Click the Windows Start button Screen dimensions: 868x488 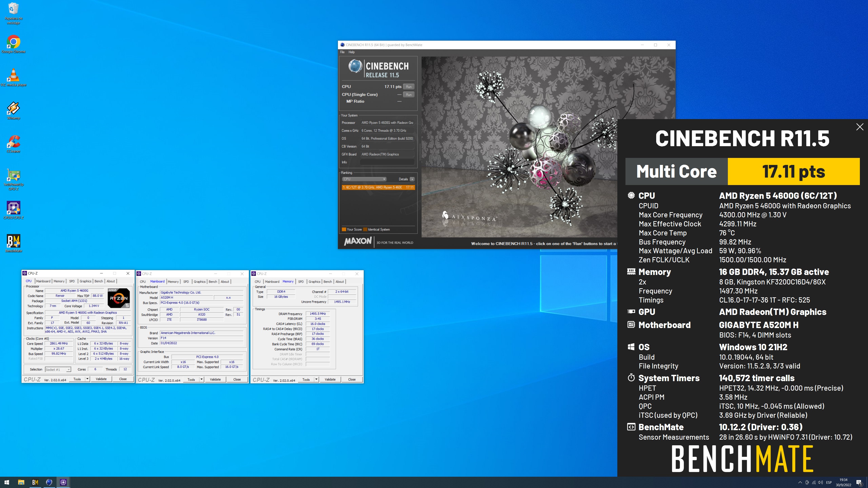[7, 482]
